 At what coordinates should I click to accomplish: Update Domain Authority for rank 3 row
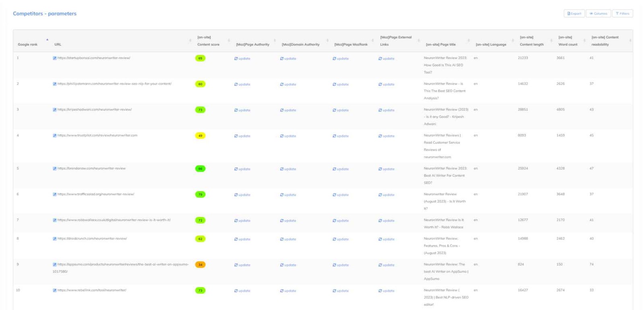pyautogui.click(x=288, y=110)
